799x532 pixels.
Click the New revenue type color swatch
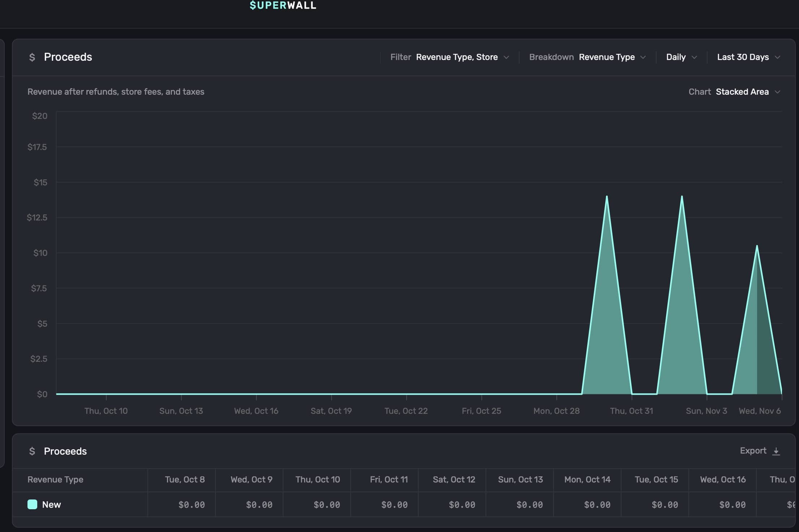[32, 505]
